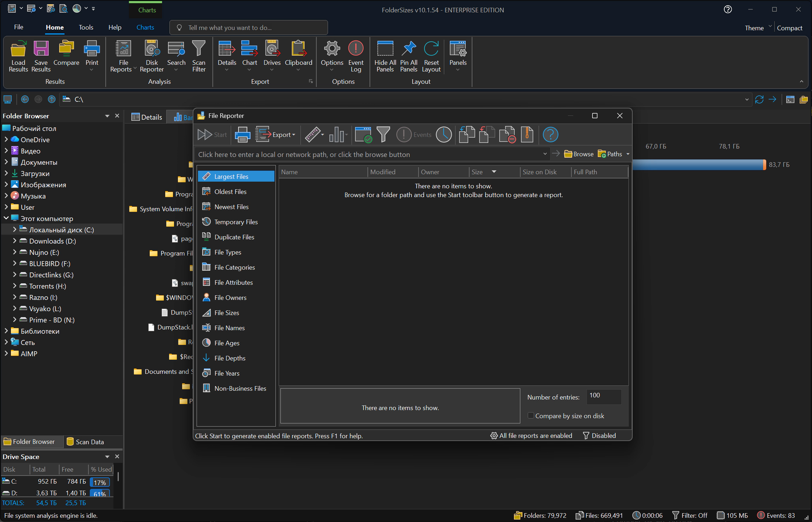This screenshot has width=812, height=522.
Task: Open the Compare tool in ribbon
Action: pos(66,54)
